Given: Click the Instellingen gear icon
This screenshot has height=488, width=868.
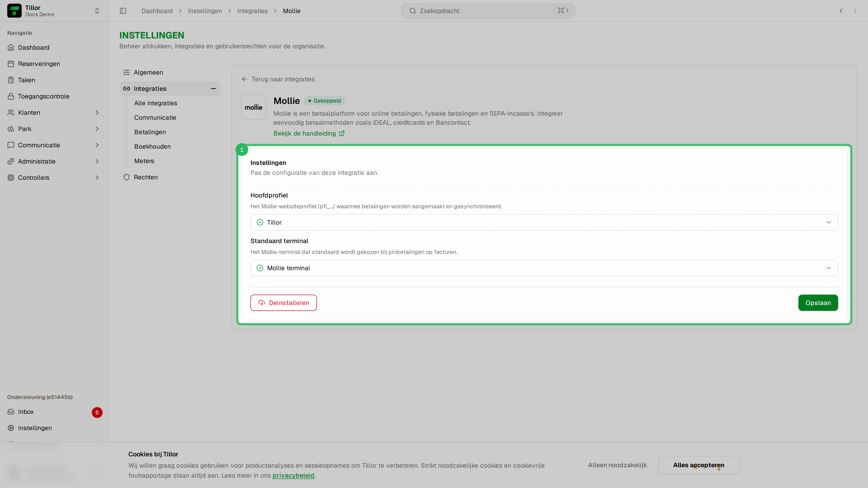Looking at the screenshot, I should pyautogui.click(x=11, y=428).
